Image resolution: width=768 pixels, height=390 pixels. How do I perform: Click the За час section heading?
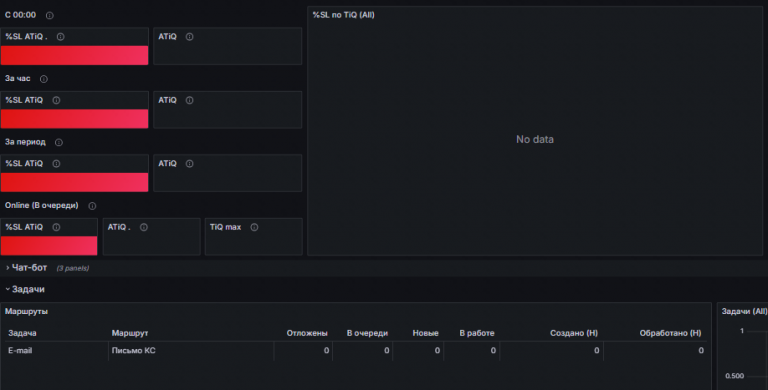(x=18, y=78)
